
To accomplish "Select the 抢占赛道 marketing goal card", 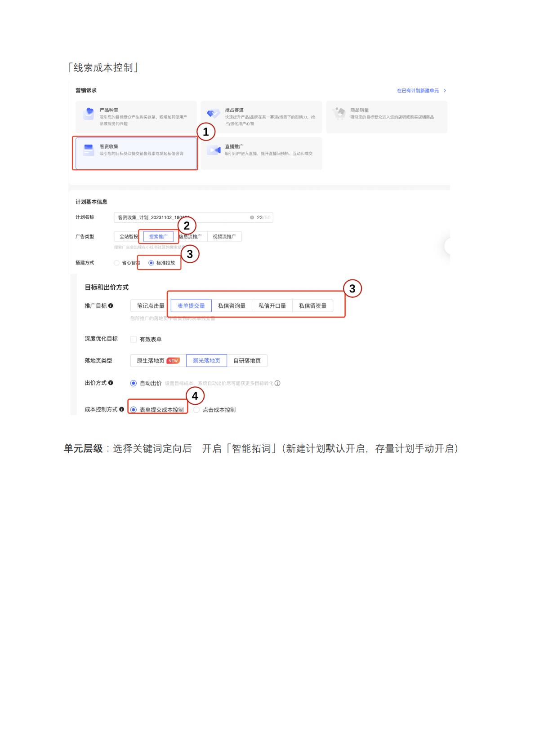I will [x=261, y=117].
